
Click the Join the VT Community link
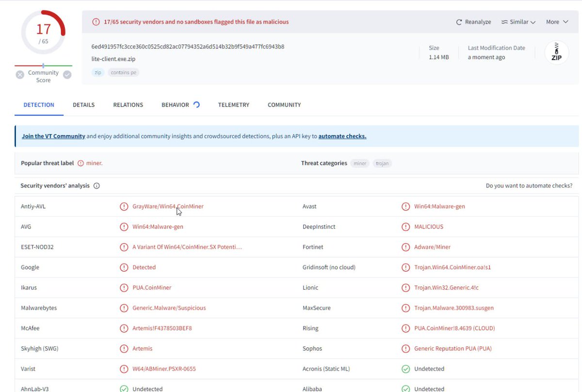53,136
